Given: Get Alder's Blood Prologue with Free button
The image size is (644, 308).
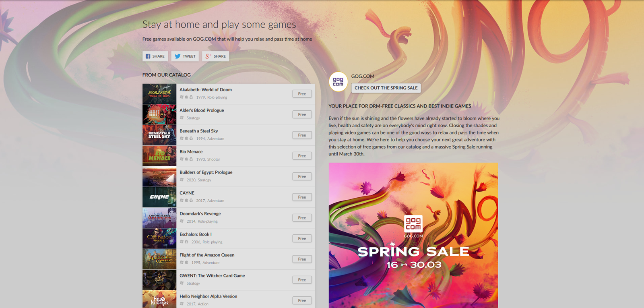Looking at the screenshot, I should [302, 114].
